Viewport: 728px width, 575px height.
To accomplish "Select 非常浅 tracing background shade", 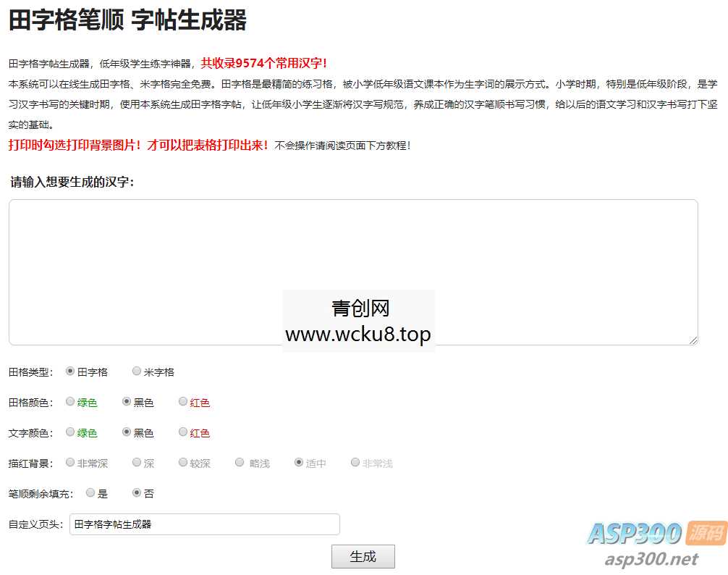I will tap(355, 463).
